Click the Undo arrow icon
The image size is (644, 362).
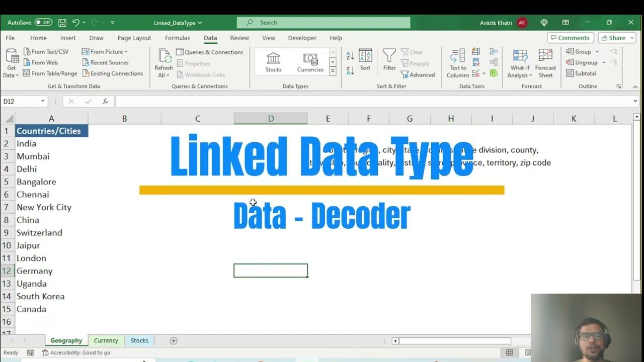point(75,23)
